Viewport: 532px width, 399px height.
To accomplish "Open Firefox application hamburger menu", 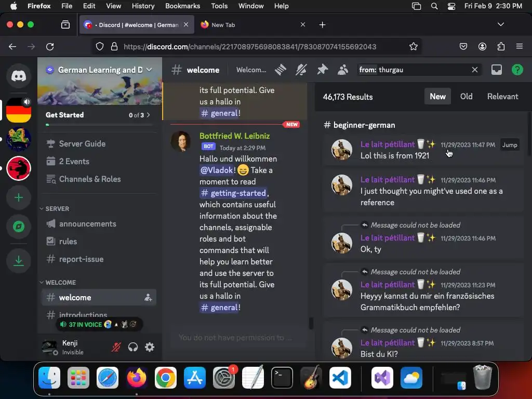I will (520, 46).
